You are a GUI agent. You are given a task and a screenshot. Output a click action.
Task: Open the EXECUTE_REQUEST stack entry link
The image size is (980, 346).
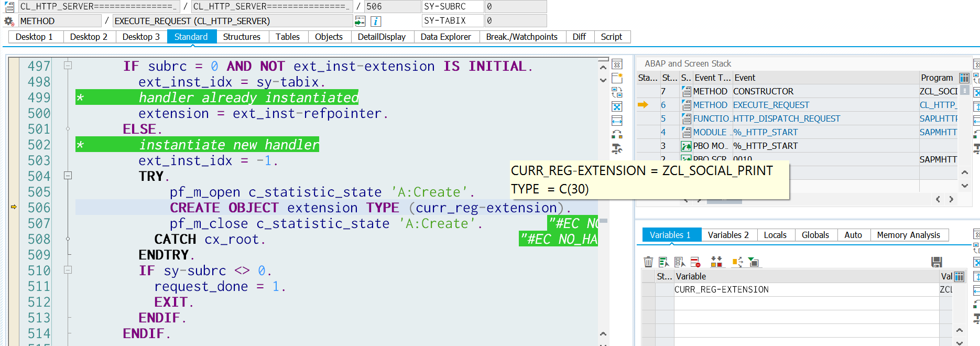click(771, 105)
